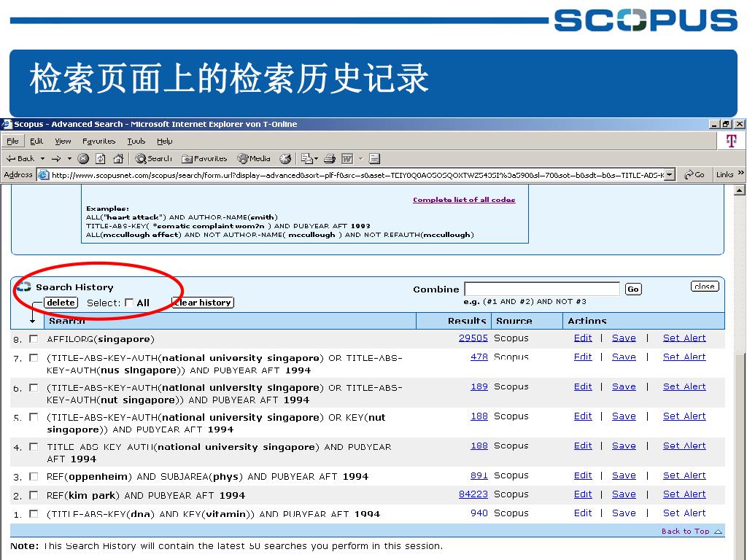The image size is (747, 560).
Task: Open the Favorites menu
Action: (x=98, y=141)
